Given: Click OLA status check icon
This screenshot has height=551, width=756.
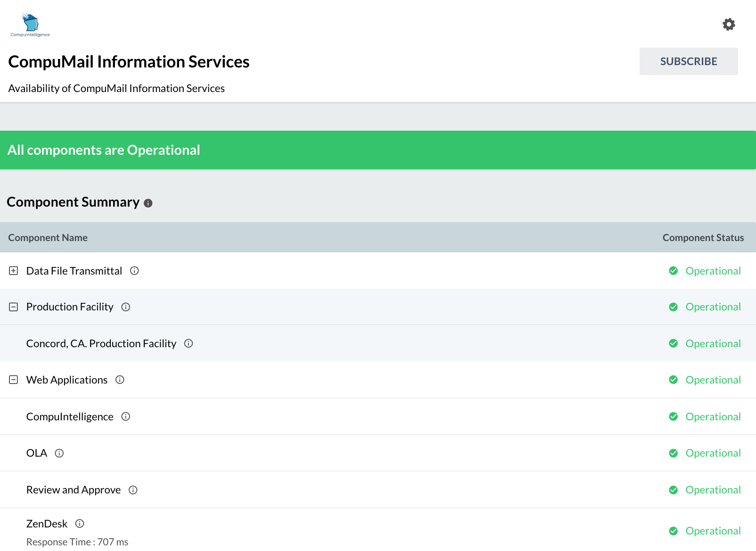Looking at the screenshot, I should coord(674,453).
